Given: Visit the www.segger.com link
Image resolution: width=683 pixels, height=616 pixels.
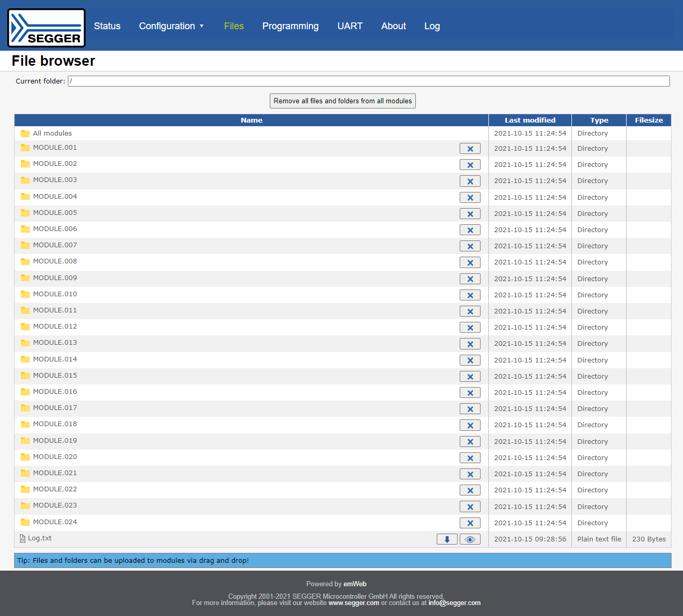Looking at the screenshot, I should coord(353,603).
